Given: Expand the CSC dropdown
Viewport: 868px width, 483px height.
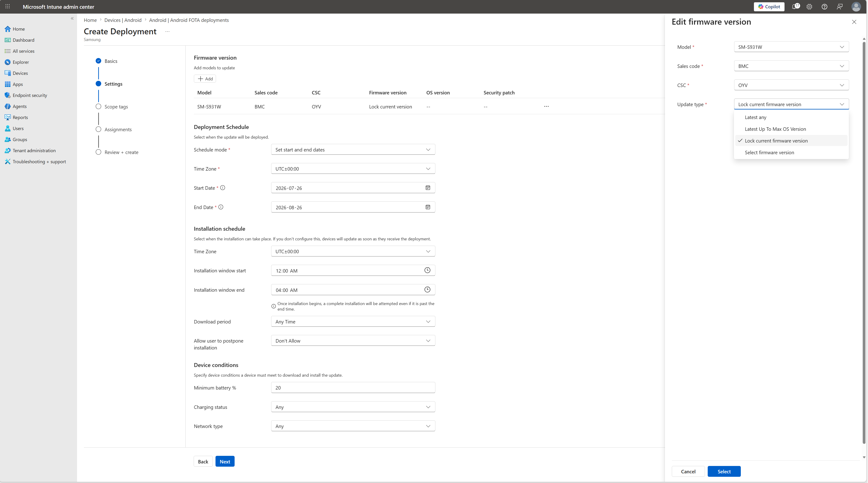Looking at the screenshot, I should pyautogui.click(x=791, y=85).
